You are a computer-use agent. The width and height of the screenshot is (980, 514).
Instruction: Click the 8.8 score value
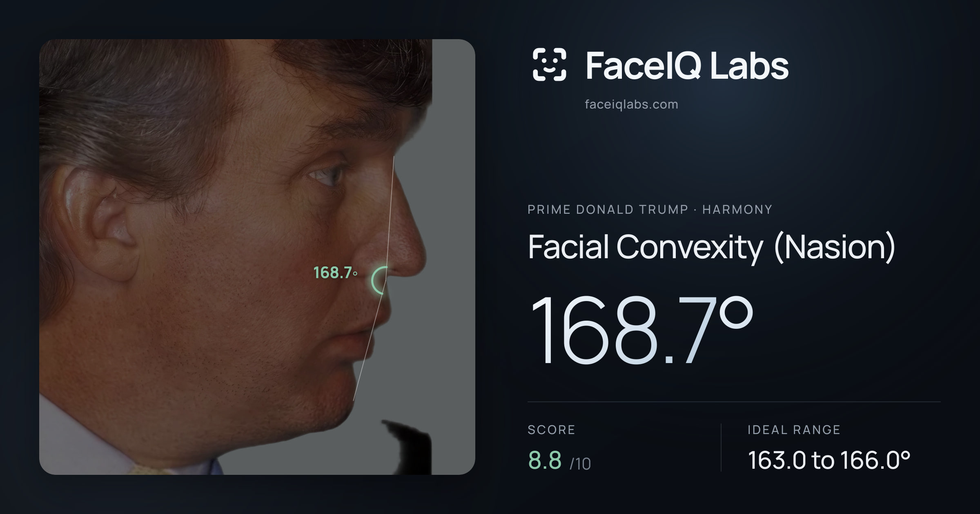click(545, 461)
